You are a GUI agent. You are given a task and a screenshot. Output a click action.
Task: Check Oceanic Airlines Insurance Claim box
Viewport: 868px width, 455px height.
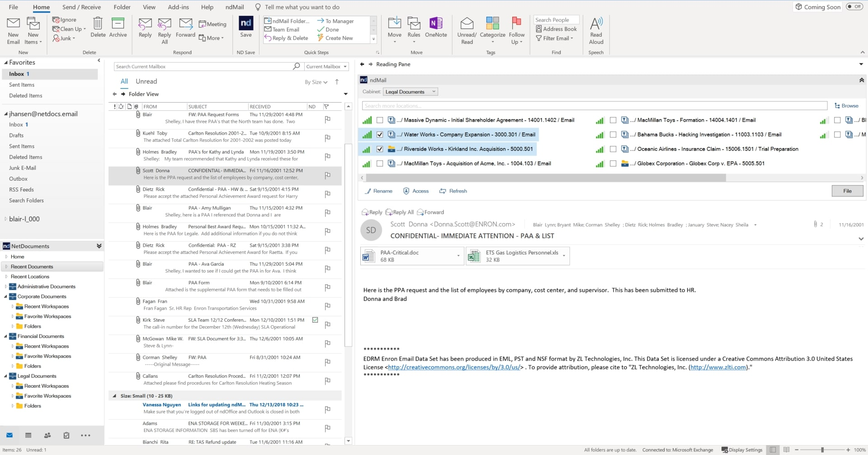click(x=613, y=149)
